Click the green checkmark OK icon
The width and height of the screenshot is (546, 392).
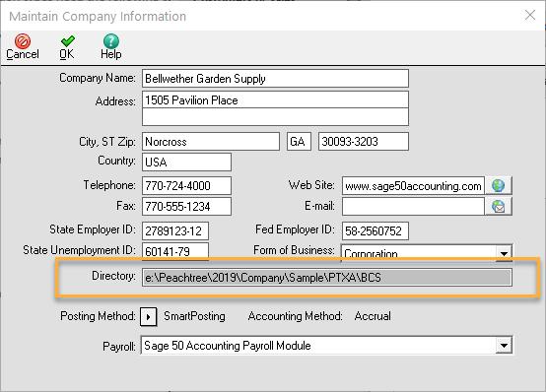[68, 41]
